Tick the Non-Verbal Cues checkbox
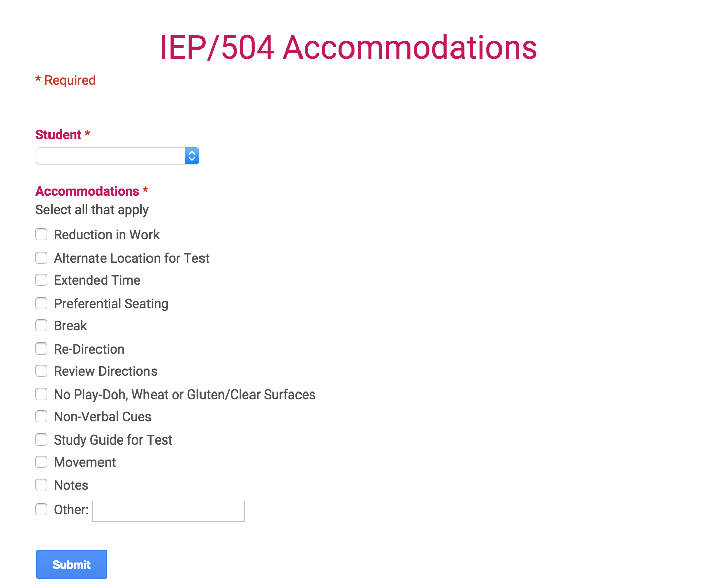The width and height of the screenshot is (701, 588). (x=41, y=416)
